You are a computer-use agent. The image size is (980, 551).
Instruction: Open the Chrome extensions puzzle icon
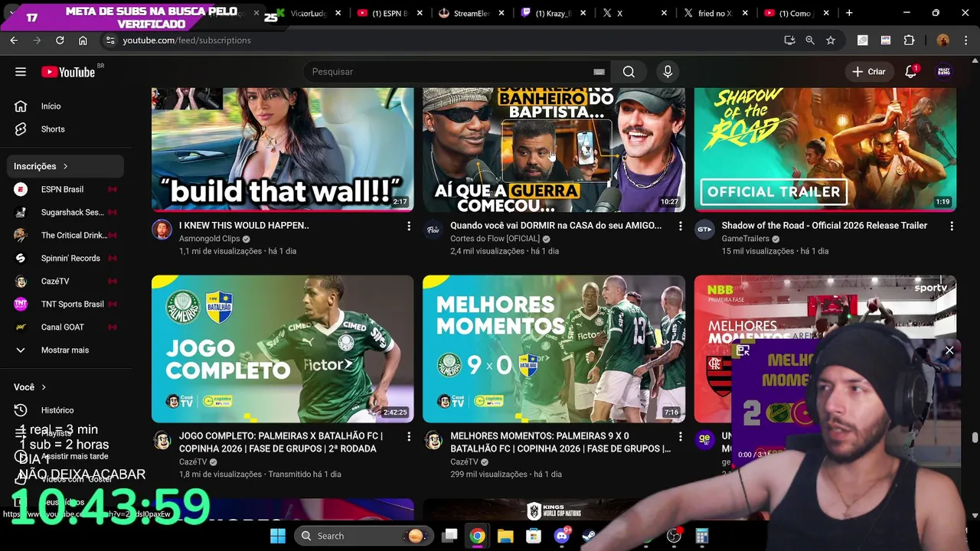coord(910,41)
